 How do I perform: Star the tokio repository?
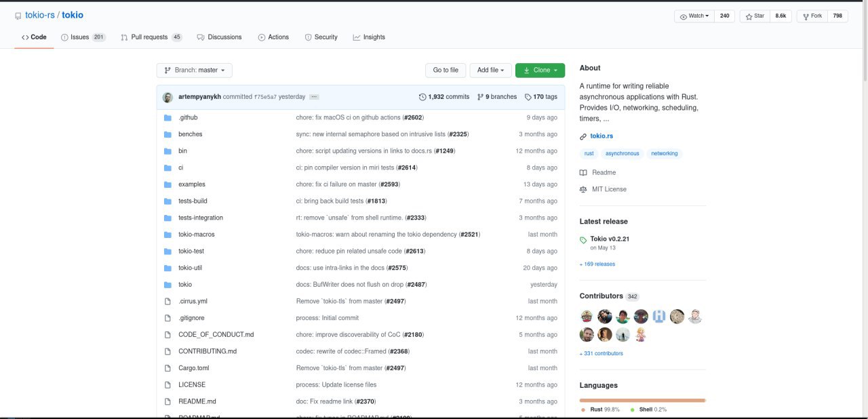click(x=755, y=16)
